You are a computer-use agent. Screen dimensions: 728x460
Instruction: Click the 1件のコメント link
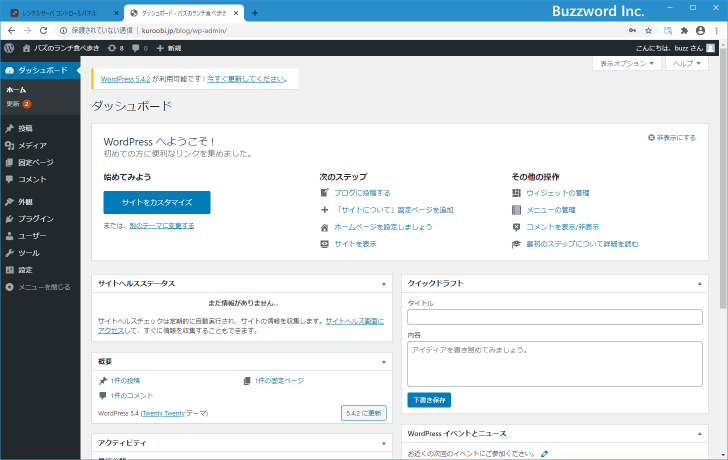tap(131, 395)
